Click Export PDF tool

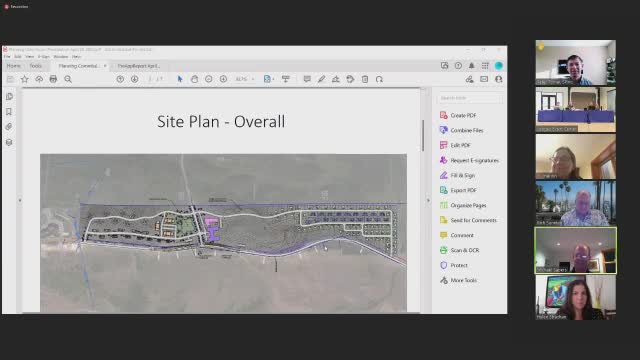click(458, 190)
